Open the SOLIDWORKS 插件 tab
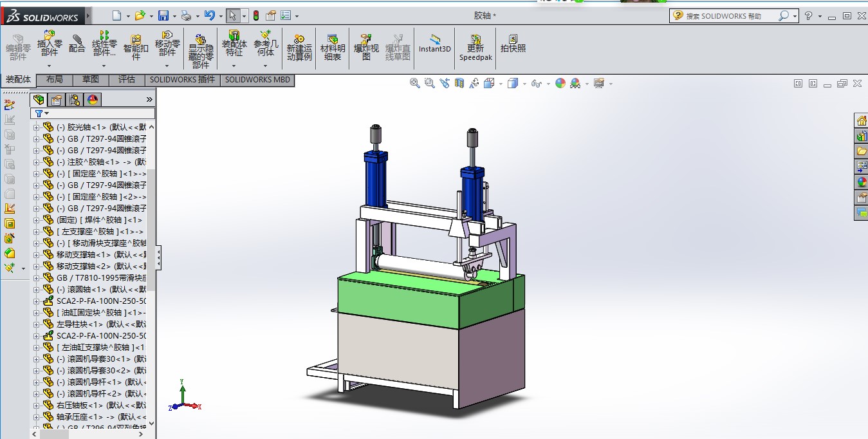 pos(182,80)
